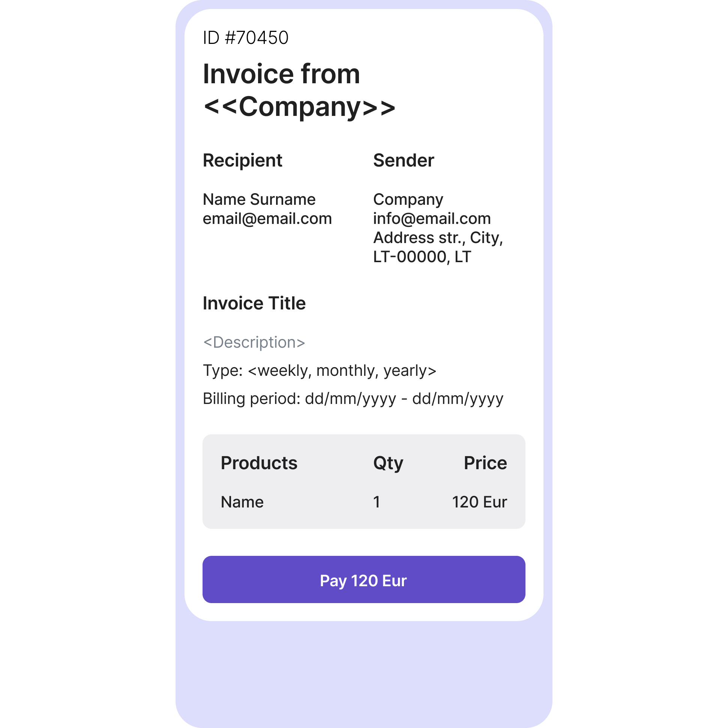
Task: Click the Price column header
Action: [485, 463]
